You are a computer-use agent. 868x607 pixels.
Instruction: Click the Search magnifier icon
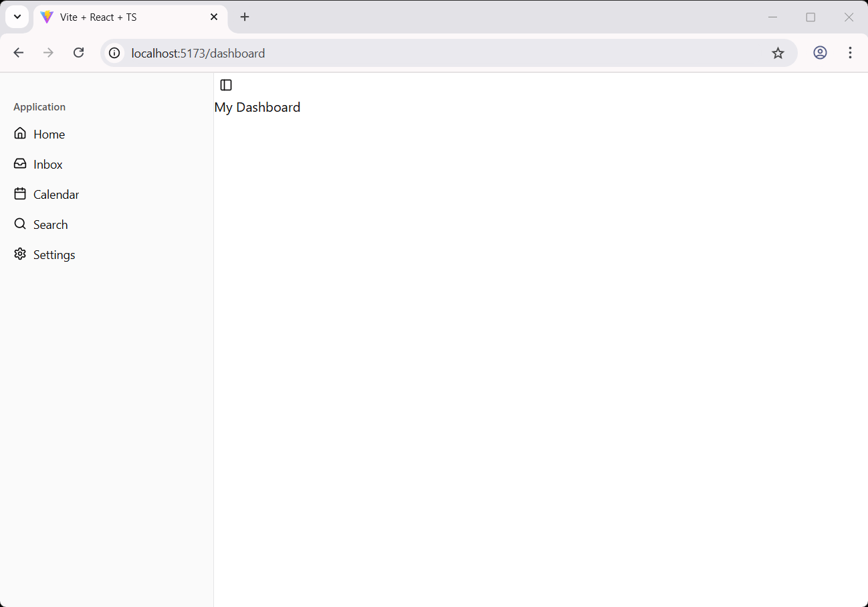[x=20, y=224]
